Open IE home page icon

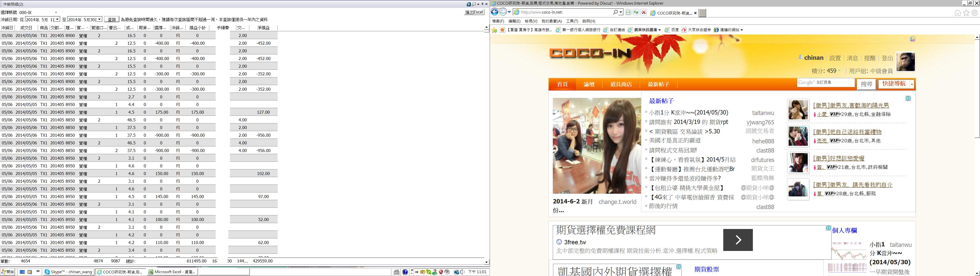coord(958,13)
